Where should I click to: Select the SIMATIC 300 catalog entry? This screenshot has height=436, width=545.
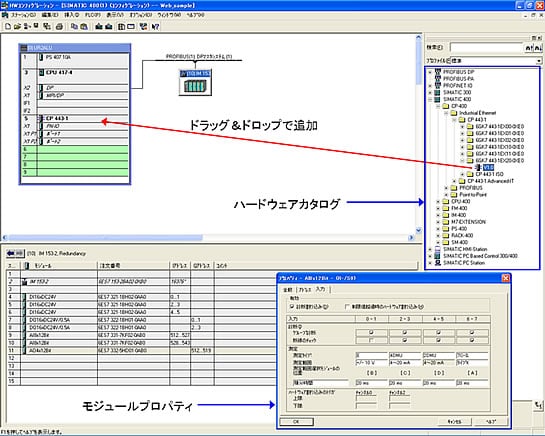coord(457,92)
